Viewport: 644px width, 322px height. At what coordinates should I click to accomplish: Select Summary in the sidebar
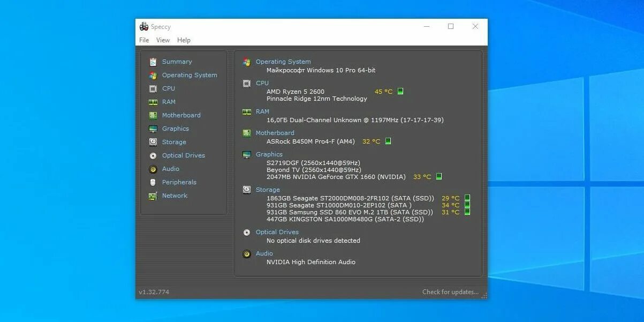(177, 62)
